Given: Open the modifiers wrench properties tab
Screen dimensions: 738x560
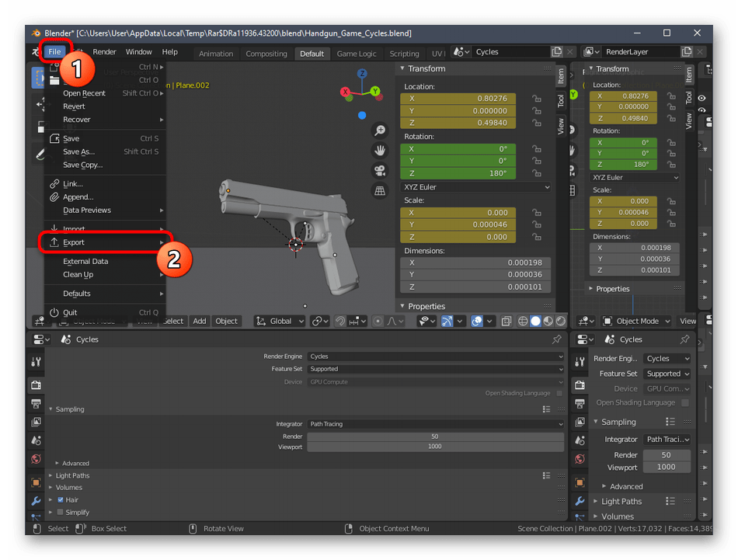Looking at the screenshot, I should point(36,501).
